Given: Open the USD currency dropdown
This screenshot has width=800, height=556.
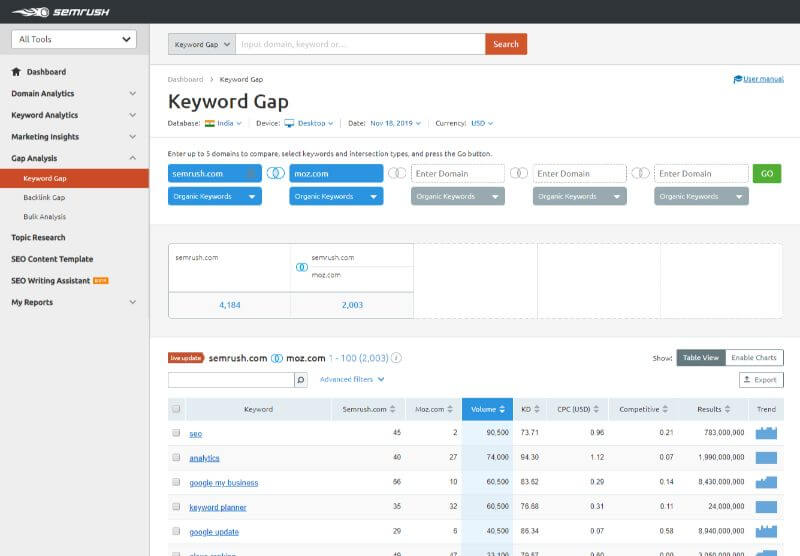Looking at the screenshot, I should click(482, 123).
